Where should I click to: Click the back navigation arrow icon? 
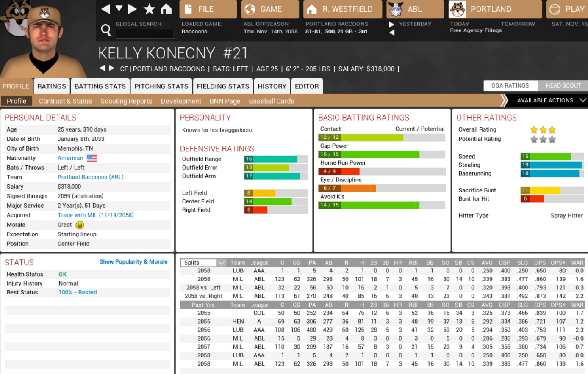(105, 9)
